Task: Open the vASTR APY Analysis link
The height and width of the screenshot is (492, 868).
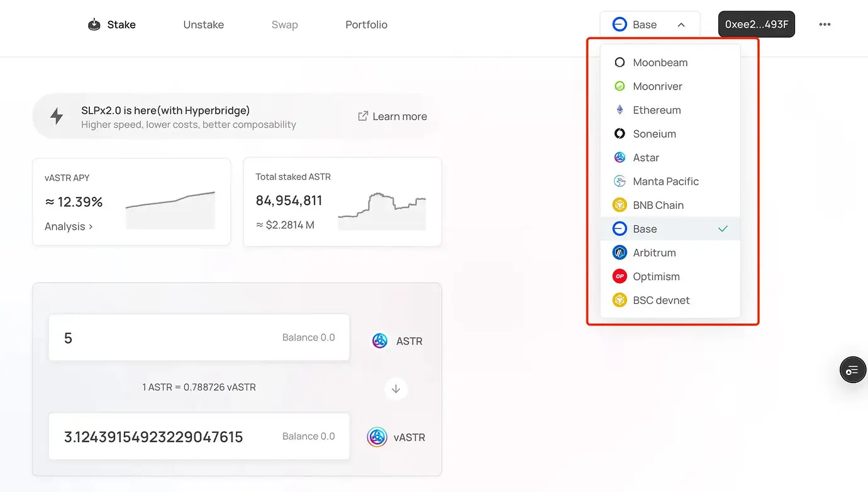Action: 69,226
